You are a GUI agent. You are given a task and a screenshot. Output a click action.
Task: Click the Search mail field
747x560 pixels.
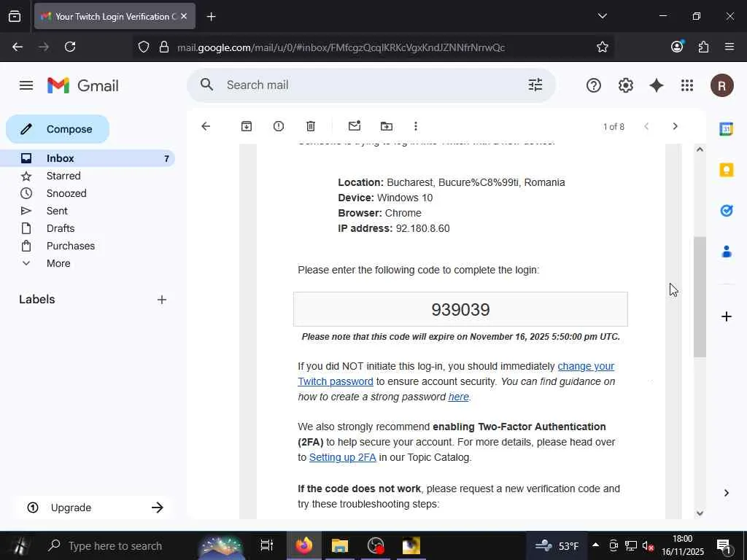click(x=371, y=85)
